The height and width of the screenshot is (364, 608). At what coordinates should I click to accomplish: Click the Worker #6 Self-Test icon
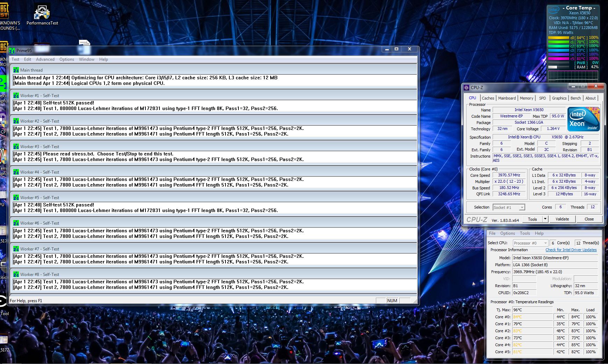pos(16,223)
